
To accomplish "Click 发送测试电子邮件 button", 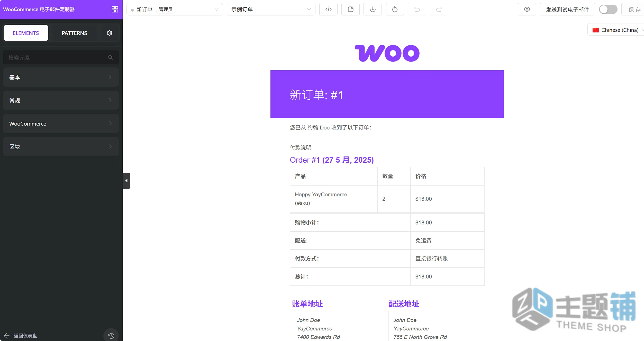I will [567, 9].
